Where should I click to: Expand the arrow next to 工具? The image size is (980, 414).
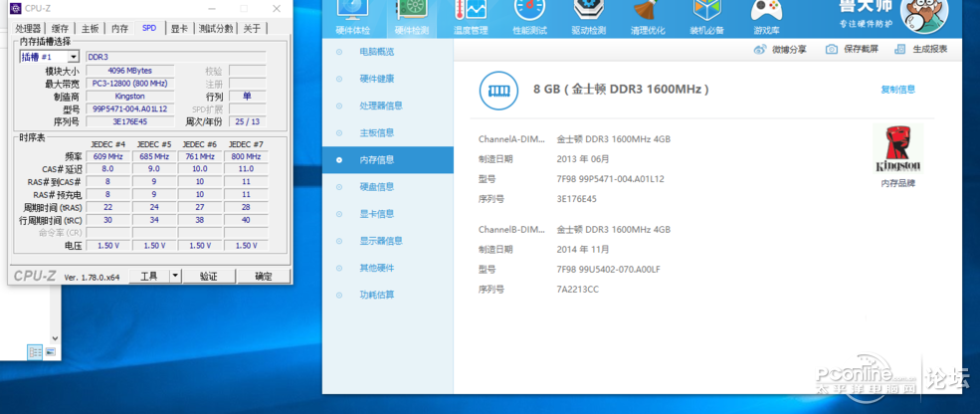coord(175,276)
